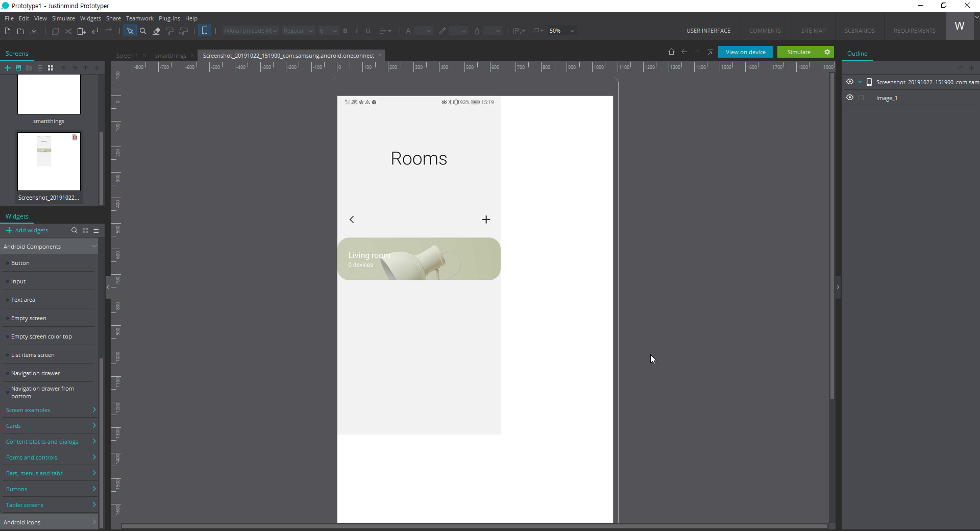Hide Image_1 layer via eye icon
The image size is (980, 531).
point(850,98)
